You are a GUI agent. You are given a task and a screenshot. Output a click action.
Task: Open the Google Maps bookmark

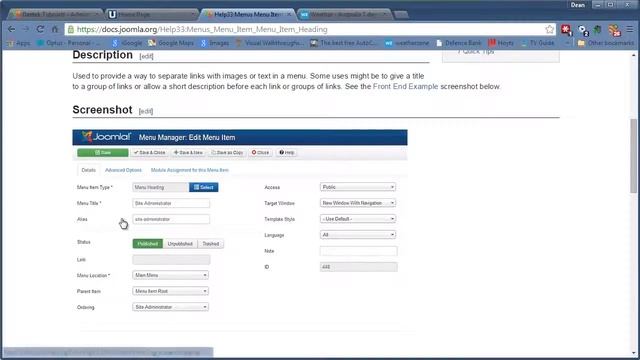[171, 43]
